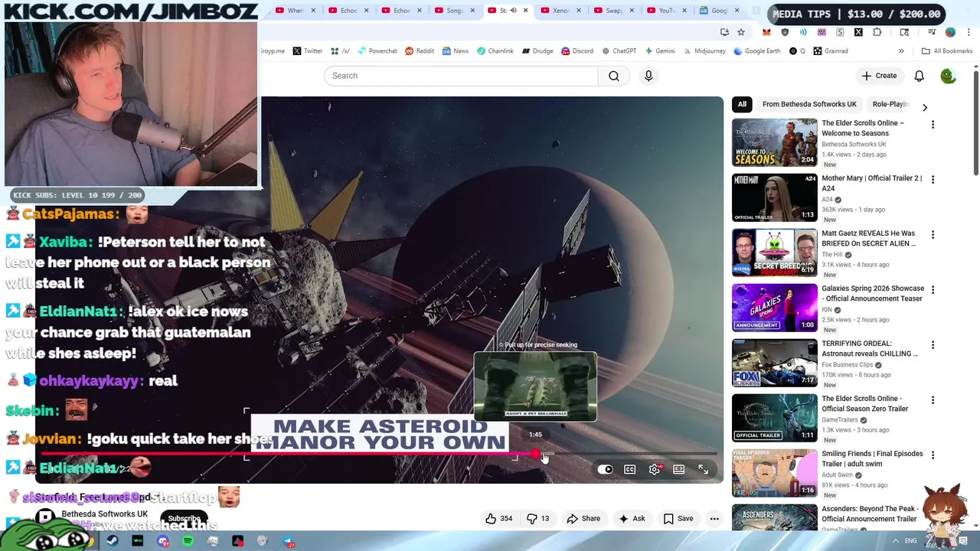Show more filter chips with right arrow

925,107
